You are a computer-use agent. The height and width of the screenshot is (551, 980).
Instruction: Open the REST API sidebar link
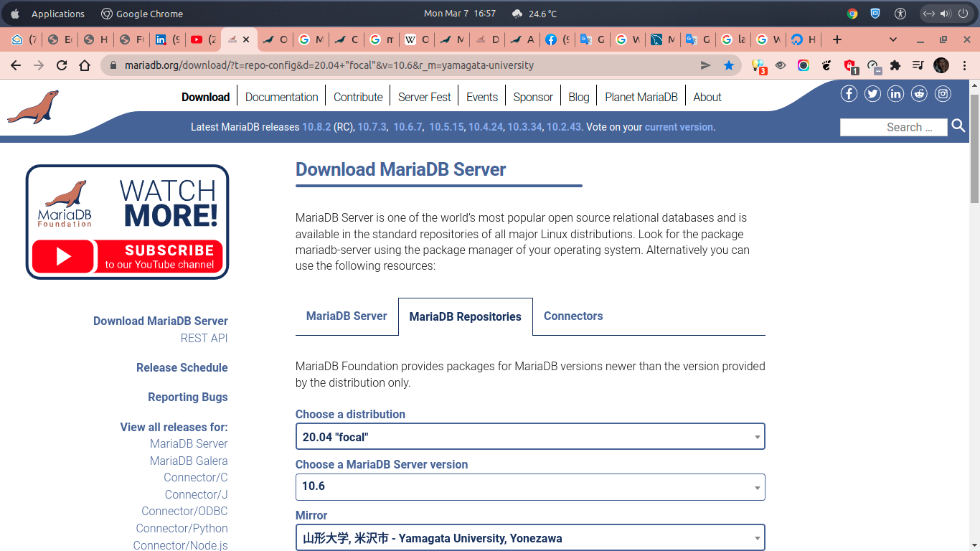(204, 338)
